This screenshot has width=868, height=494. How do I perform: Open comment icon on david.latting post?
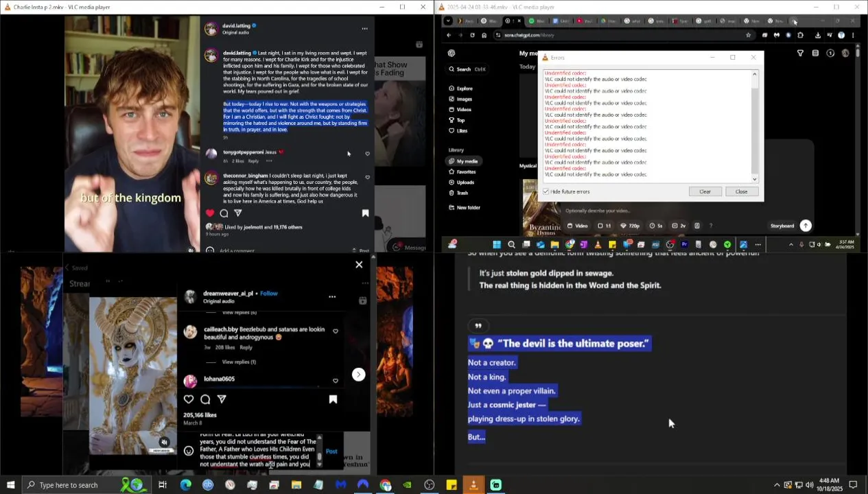click(x=224, y=213)
